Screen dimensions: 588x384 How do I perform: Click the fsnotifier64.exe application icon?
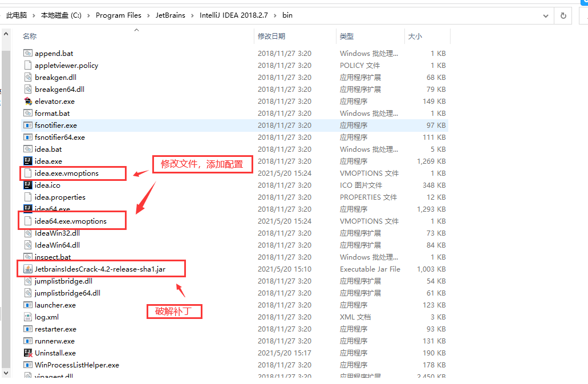tap(28, 138)
